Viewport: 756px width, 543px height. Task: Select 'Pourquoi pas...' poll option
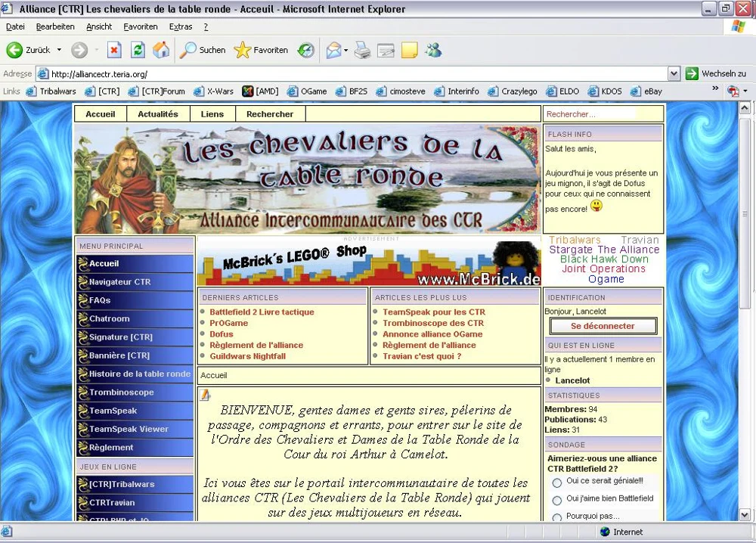[x=557, y=517]
